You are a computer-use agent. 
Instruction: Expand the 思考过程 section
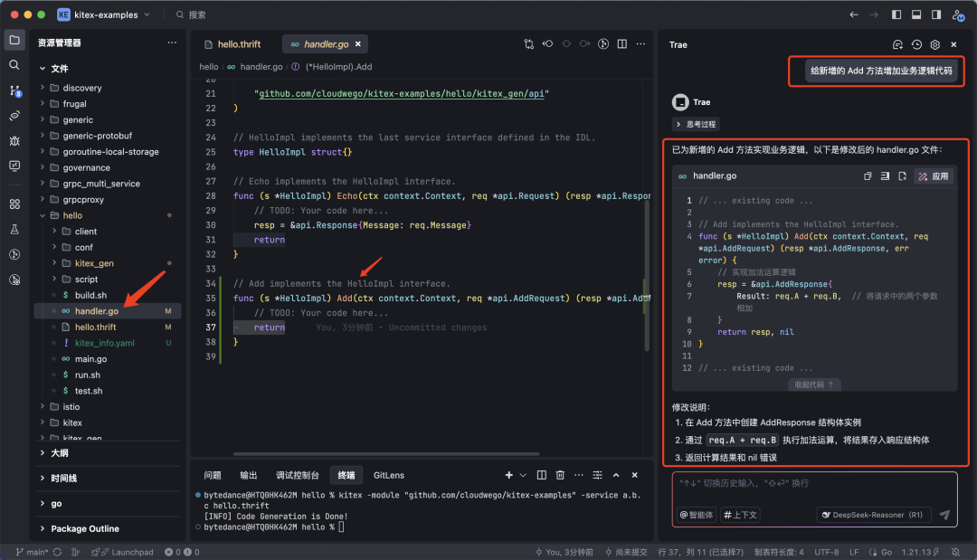(695, 124)
